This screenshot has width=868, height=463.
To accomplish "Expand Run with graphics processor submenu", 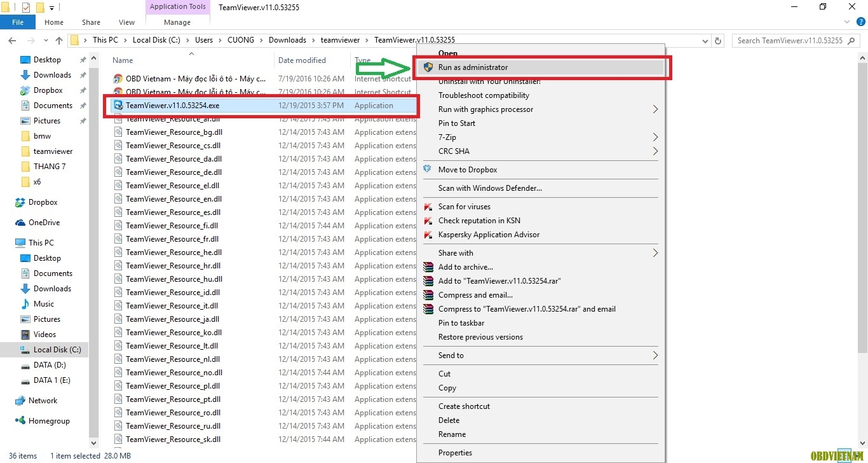I will coord(655,109).
